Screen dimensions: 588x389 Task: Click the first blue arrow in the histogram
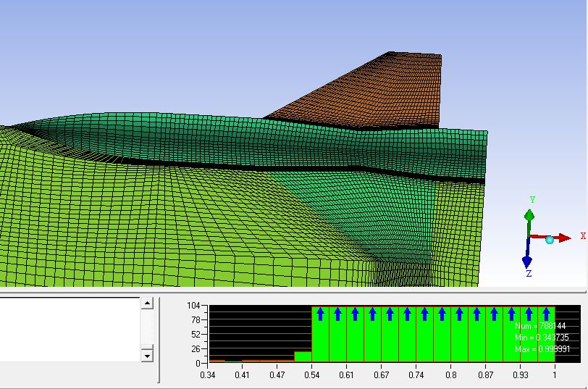coord(320,313)
